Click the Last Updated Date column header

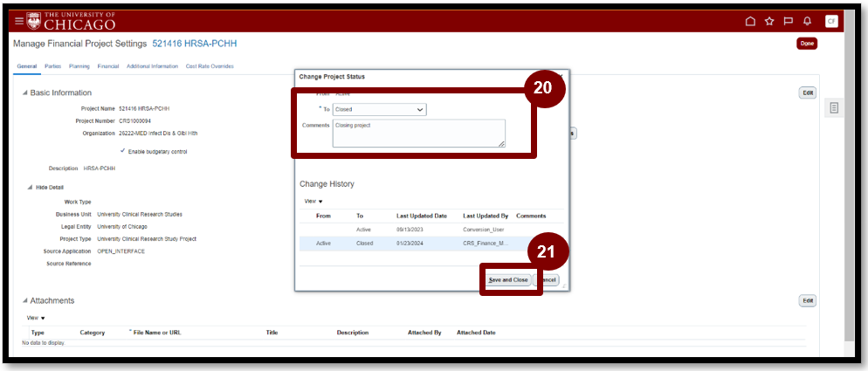(x=421, y=216)
